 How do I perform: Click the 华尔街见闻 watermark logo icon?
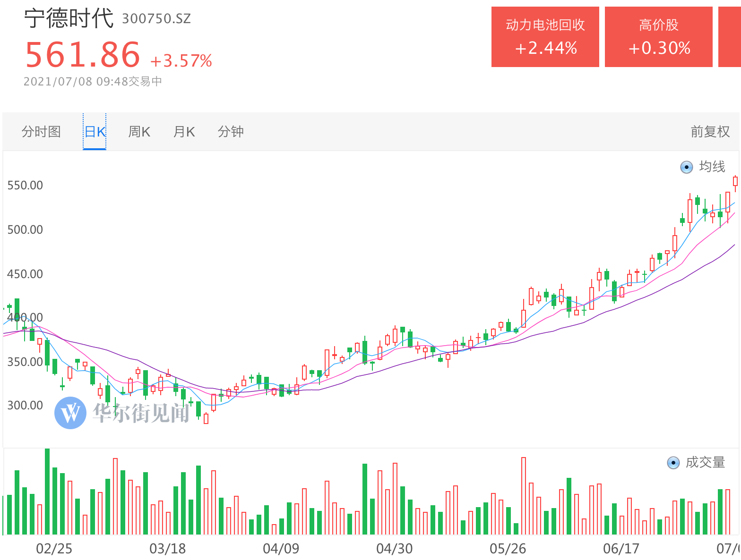(70, 413)
